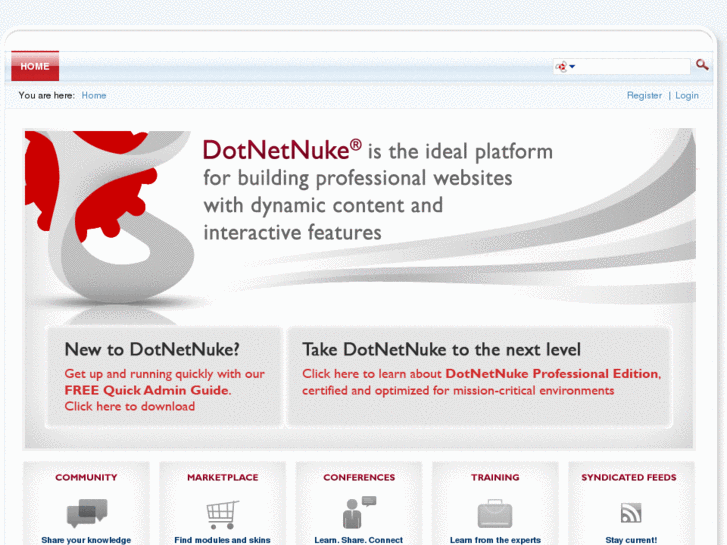
Task: Open DotNetNuke Professional Edition link
Action: pos(553,373)
